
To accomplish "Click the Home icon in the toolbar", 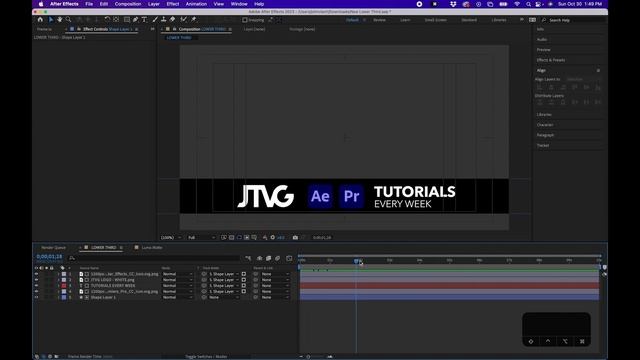I will 40,20.
